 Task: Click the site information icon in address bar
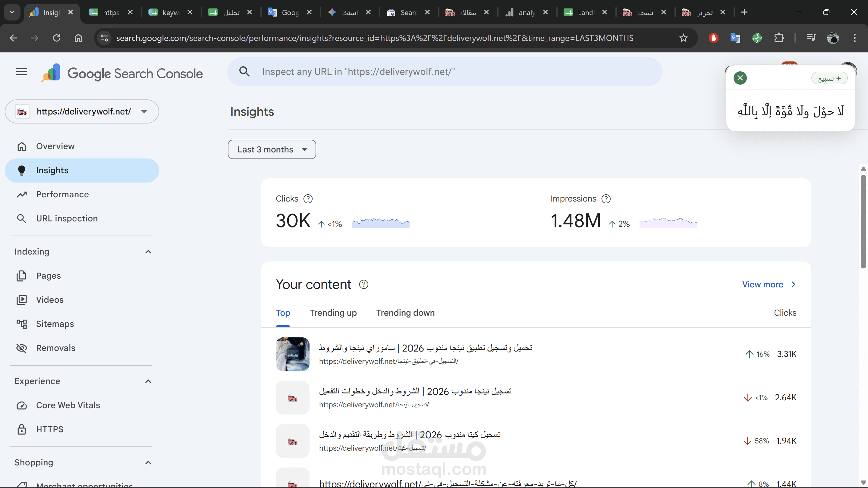tap(104, 38)
